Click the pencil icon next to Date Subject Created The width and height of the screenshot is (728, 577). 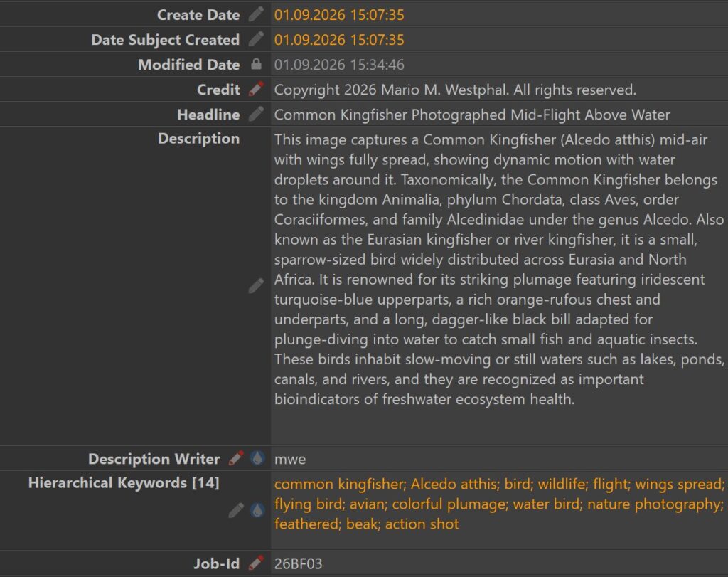coord(256,40)
